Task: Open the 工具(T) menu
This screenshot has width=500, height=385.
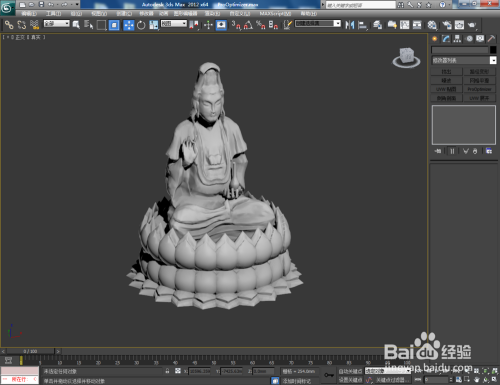Action: pyautogui.click(x=53, y=14)
